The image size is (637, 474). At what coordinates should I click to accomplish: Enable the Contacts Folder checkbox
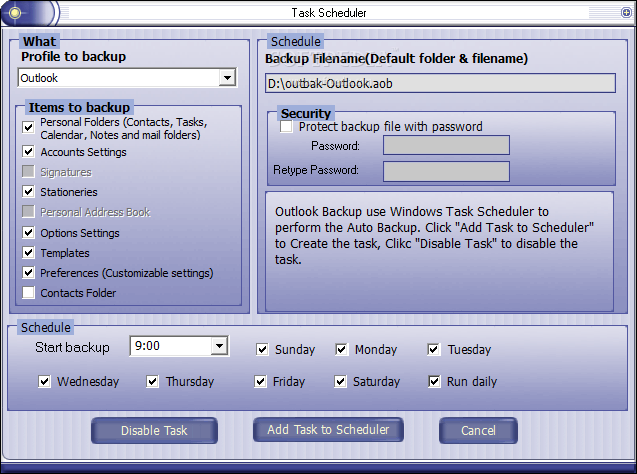pyautogui.click(x=28, y=292)
